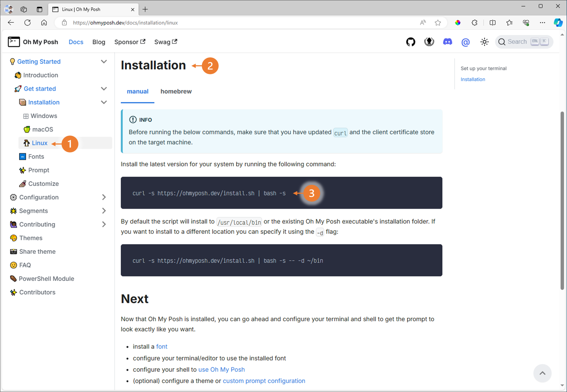The height and width of the screenshot is (392, 567).
Task: Open the Fonts page in sidebar
Action: point(36,157)
